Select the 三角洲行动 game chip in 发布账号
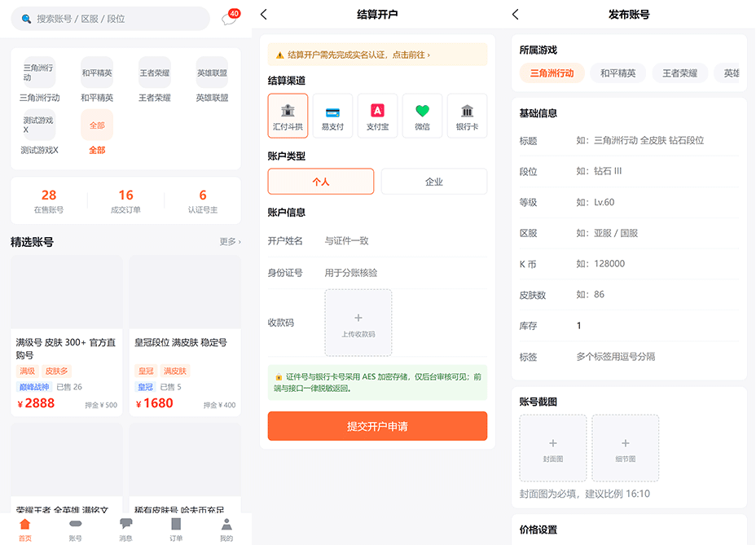This screenshot has width=756, height=545. 552,73
